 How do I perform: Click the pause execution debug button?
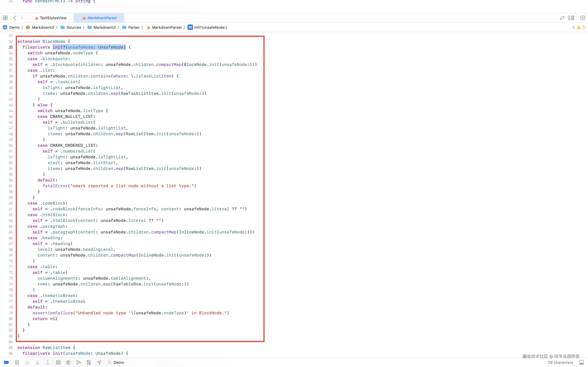point(17,362)
